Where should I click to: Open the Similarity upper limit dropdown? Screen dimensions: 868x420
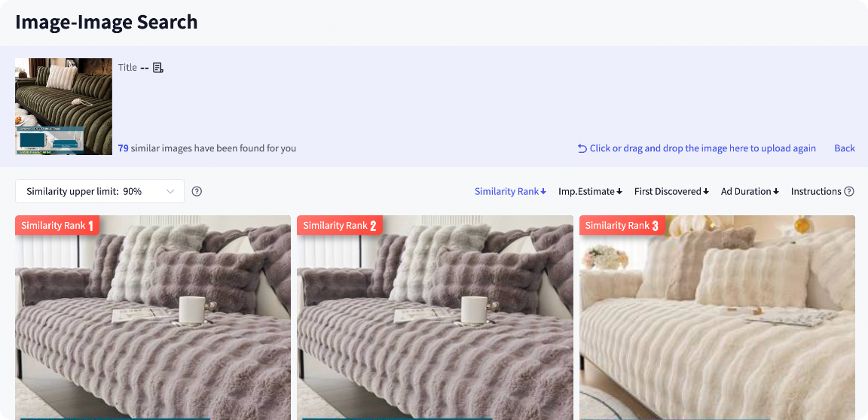click(x=99, y=191)
